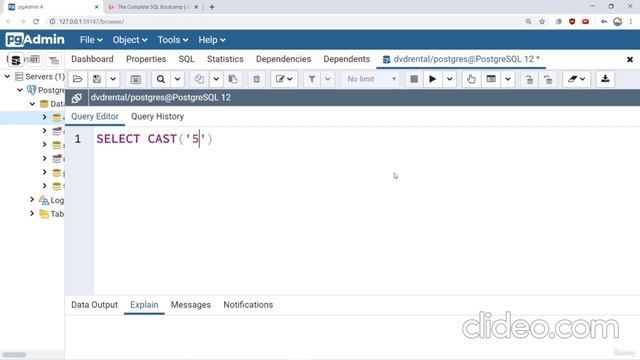The height and width of the screenshot is (360, 640).
Task: Click the Delete trash icon
Action: [x=256, y=79]
